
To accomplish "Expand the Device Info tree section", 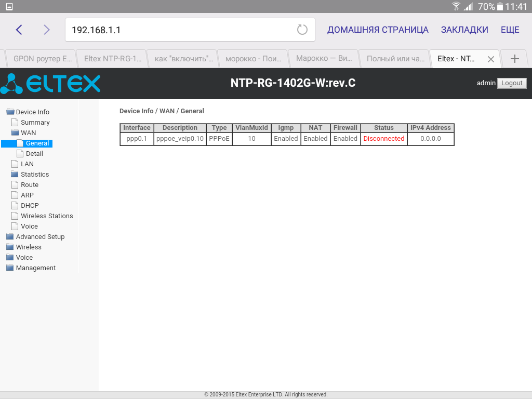I will point(33,112).
